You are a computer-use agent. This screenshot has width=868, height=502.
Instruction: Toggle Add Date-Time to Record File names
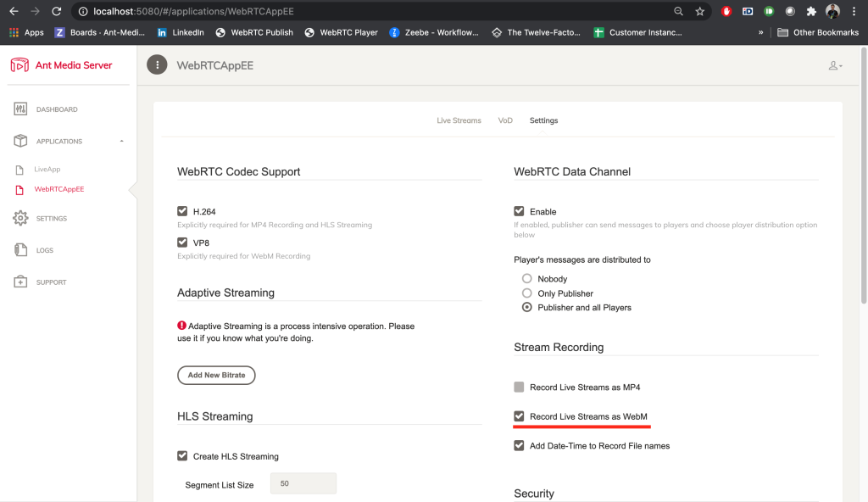519,445
